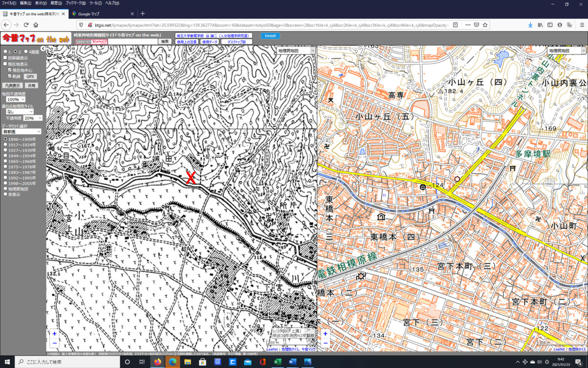The height and width of the screenshot is (368, 588).
Task: Reload the current page
Action: (x=26, y=25)
